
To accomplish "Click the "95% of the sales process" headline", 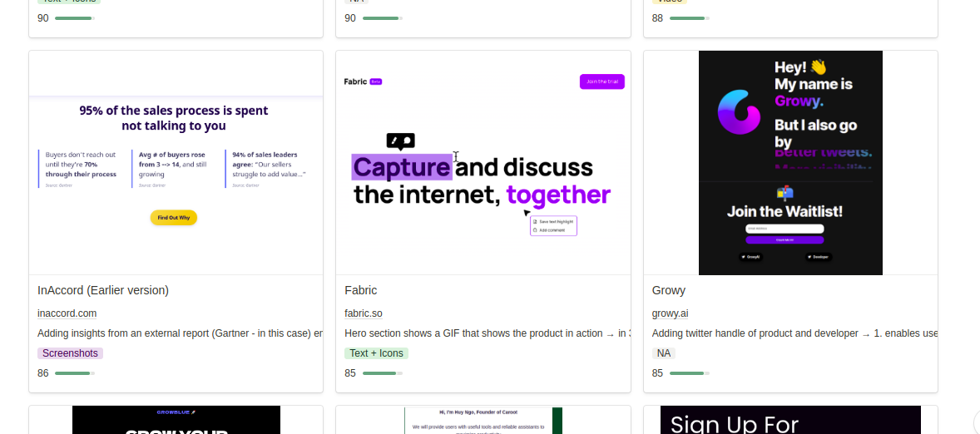I will pyautogui.click(x=174, y=118).
